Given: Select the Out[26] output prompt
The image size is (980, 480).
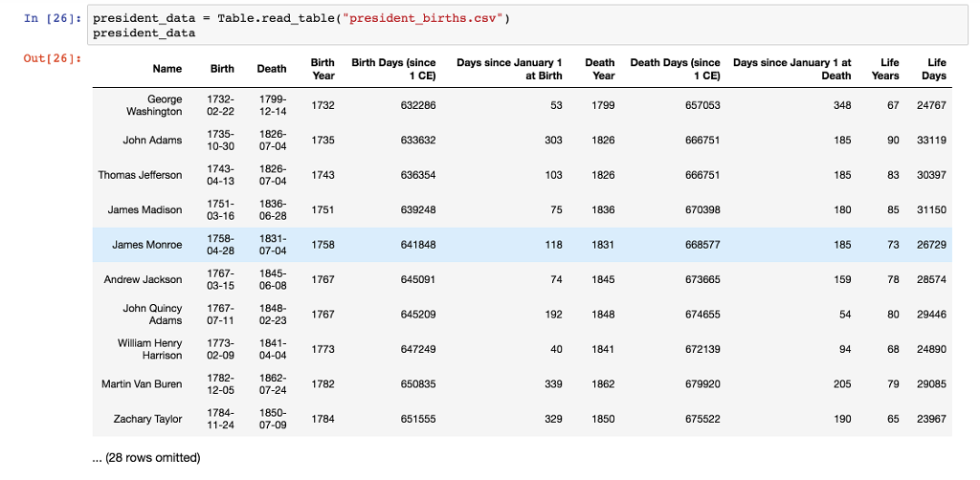Looking at the screenshot, I should [x=53, y=58].
